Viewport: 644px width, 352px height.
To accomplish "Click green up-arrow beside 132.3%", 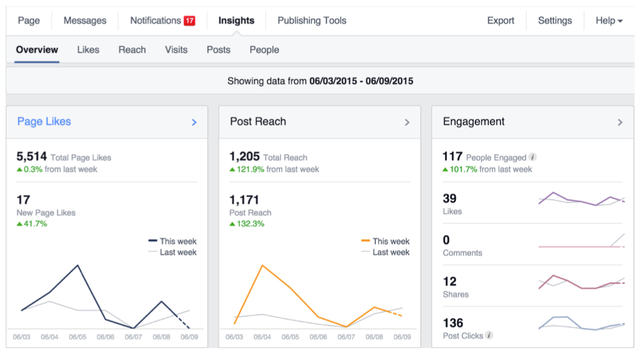I will pos(232,224).
